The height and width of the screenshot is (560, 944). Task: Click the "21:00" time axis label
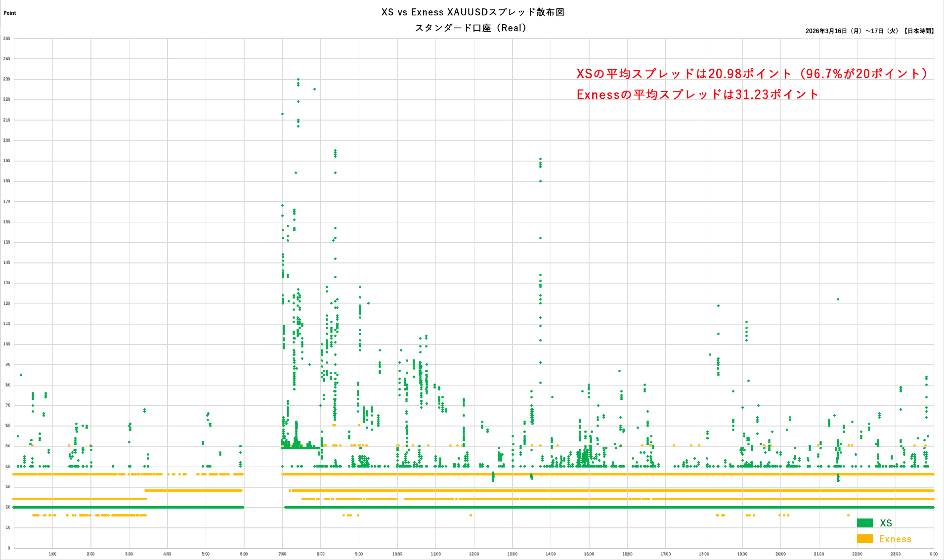click(819, 554)
